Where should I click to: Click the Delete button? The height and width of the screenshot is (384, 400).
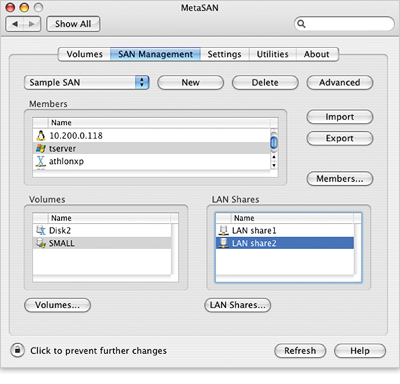[x=265, y=82]
